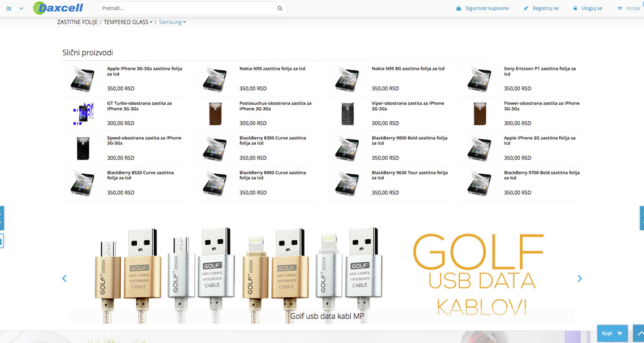Click Sony Ericsson P1 zastitna folija title
This screenshot has height=343, width=644.
tap(539, 72)
